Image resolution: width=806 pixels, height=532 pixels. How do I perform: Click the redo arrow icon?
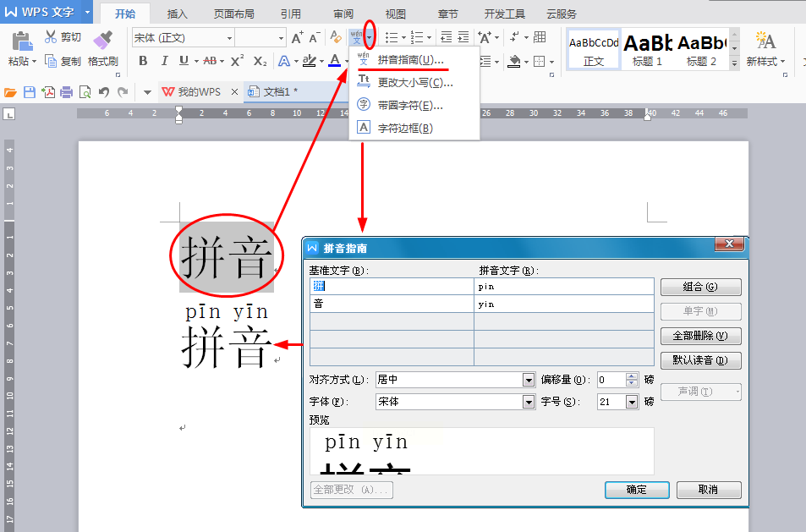pyautogui.click(x=123, y=92)
